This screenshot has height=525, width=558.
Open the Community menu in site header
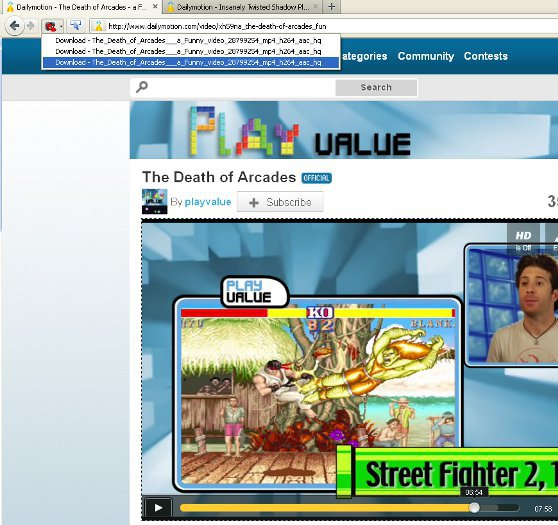pyautogui.click(x=426, y=56)
